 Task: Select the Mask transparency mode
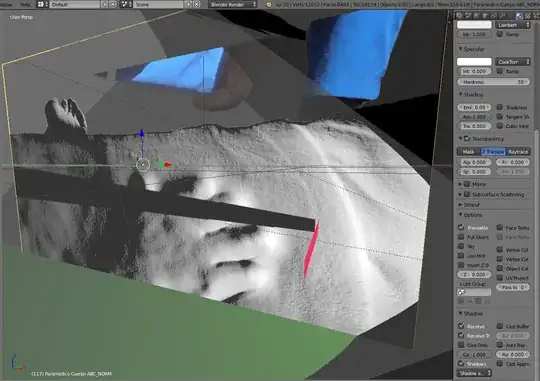click(x=468, y=152)
